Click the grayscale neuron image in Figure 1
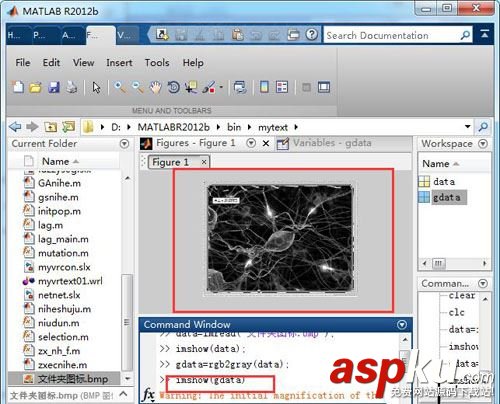Viewport: 500px width, 404px height. [280, 238]
